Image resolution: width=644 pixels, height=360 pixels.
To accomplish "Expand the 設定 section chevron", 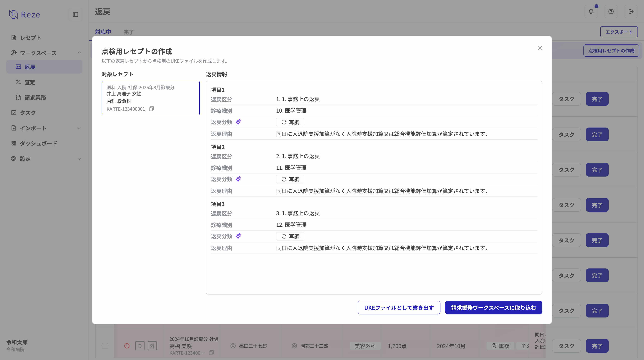I will pyautogui.click(x=79, y=159).
